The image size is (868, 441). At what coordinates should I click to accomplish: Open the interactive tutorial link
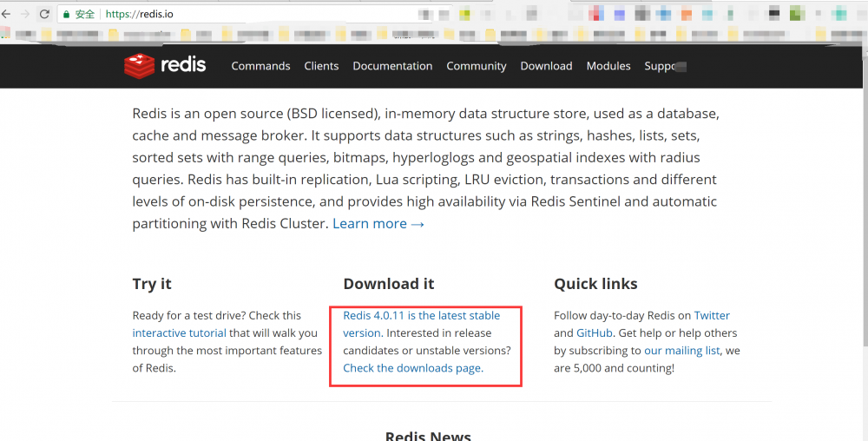pyautogui.click(x=179, y=333)
